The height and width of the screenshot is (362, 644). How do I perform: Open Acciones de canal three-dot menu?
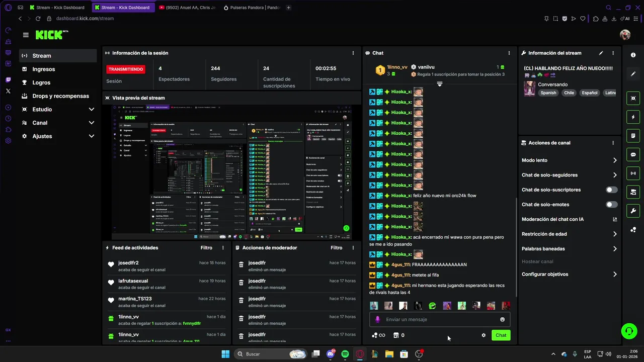[613, 143]
